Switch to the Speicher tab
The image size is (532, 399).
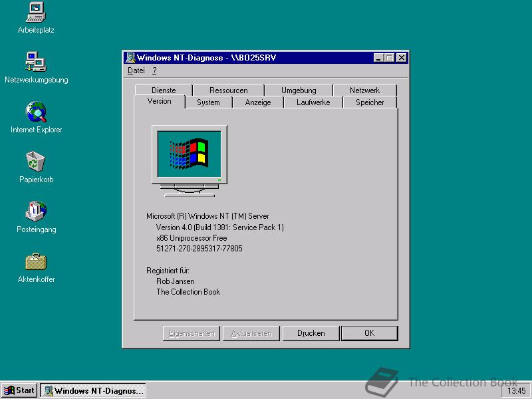tap(370, 102)
